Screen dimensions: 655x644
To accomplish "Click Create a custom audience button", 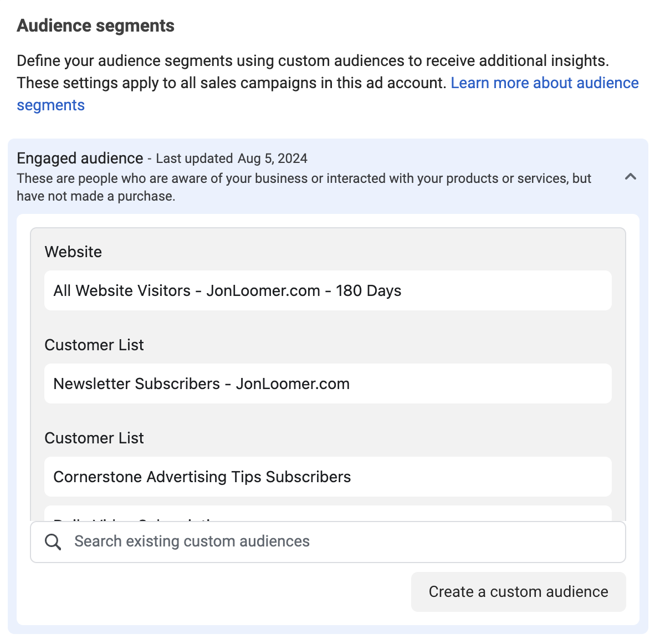I will click(518, 592).
